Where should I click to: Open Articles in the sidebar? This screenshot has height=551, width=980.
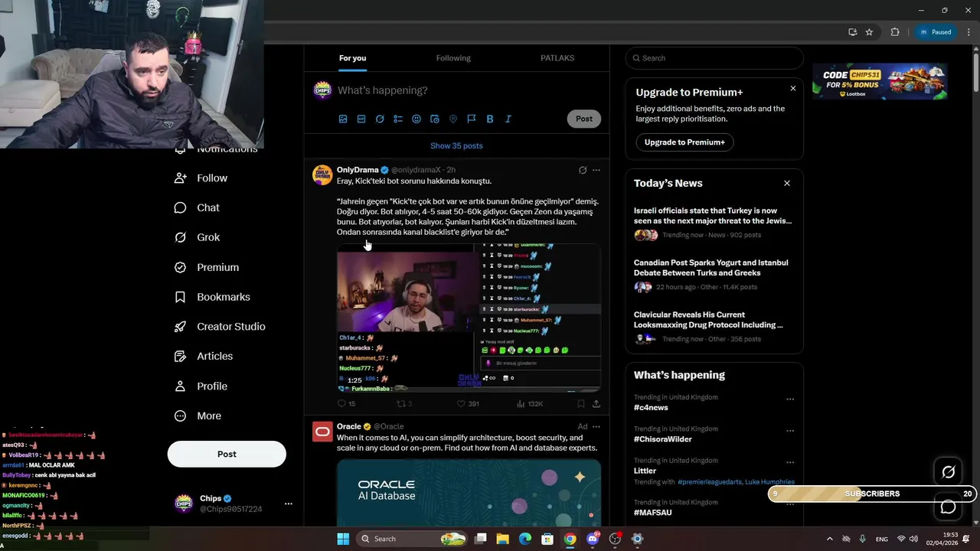tap(204, 356)
